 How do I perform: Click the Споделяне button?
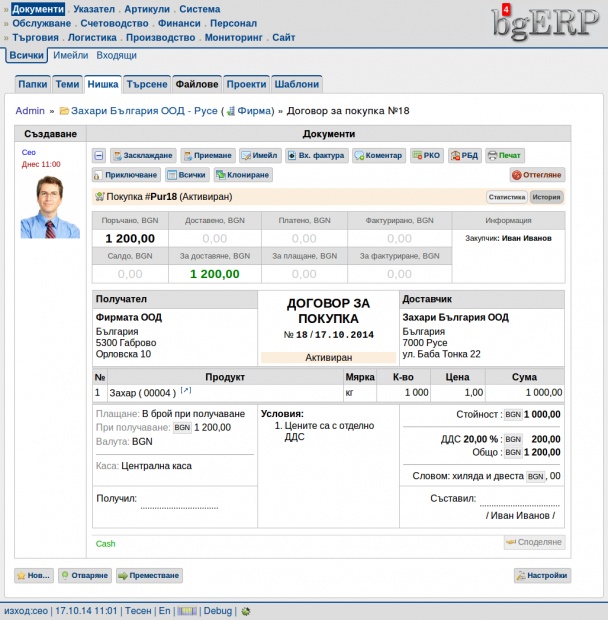pos(534,542)
